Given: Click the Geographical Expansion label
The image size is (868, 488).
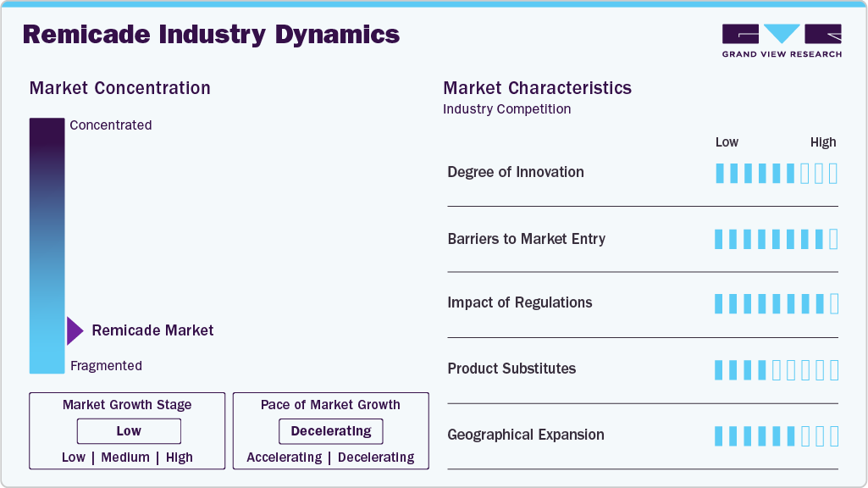Looking at the screenshot, I should [x=526, y=435].
